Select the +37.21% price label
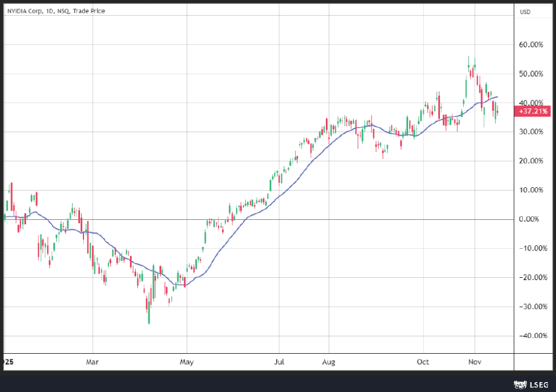 coord(533,111)
